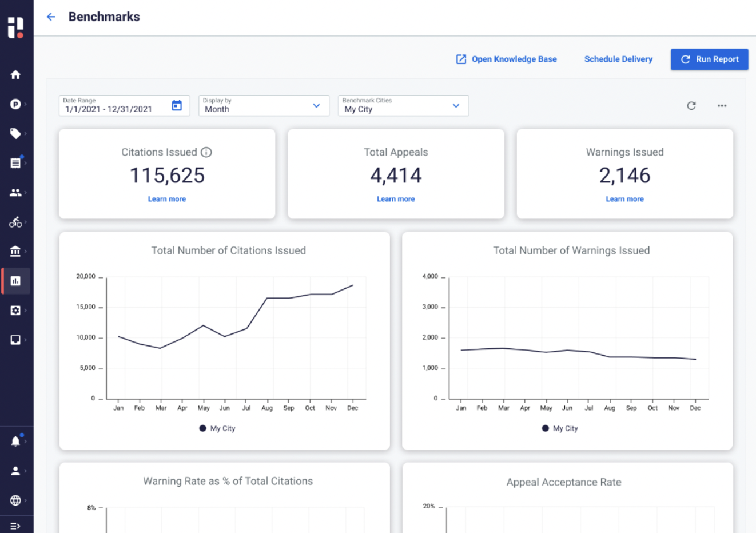Select the reports chart sidebar item
The image size is (756, 533).
point(15,281)
